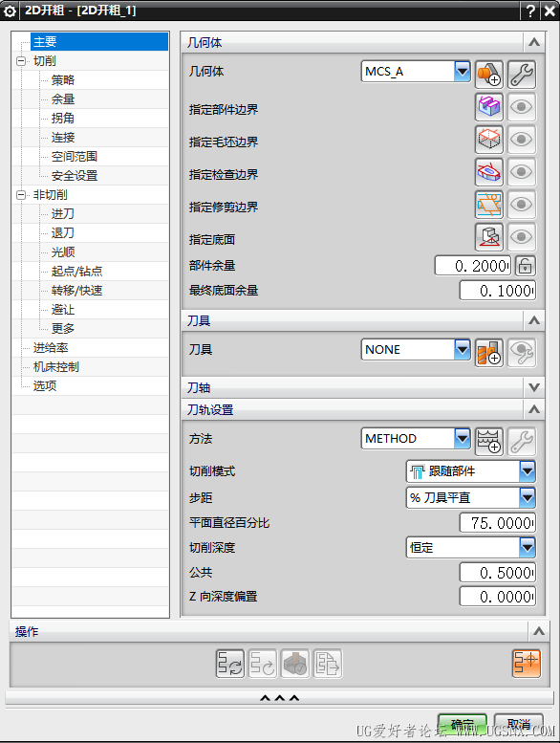This screenshot has height=743, width=560.
Task: Open the 几何体 dropdown showing MCS_A
Action: (x=416, y=72)
